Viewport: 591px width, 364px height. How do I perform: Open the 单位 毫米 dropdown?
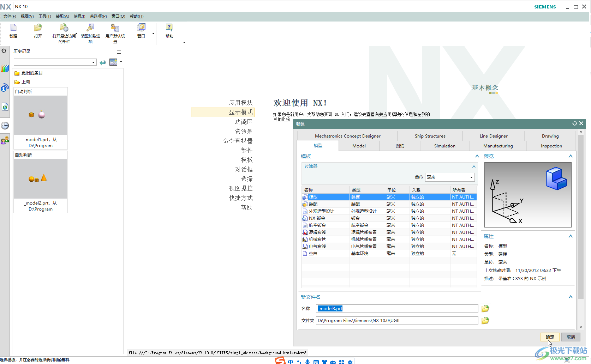tap(450, 177)
